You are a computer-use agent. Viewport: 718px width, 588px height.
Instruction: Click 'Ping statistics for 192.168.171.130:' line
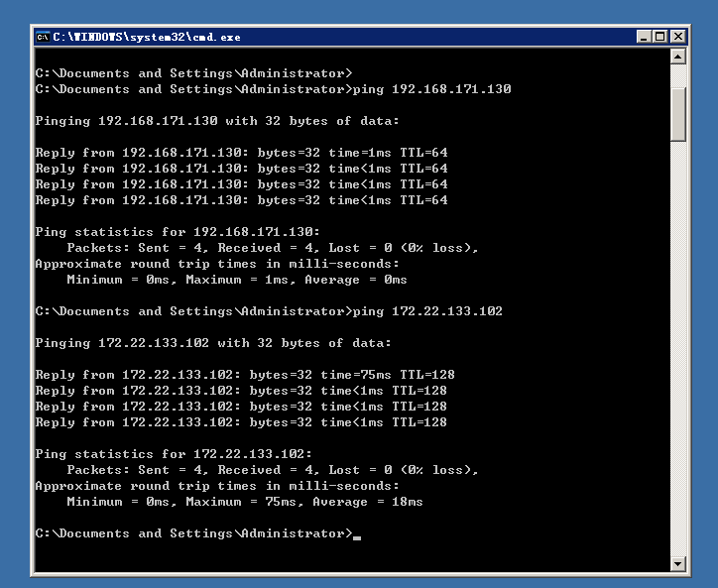pyautogui.click(x=178, y=232)
